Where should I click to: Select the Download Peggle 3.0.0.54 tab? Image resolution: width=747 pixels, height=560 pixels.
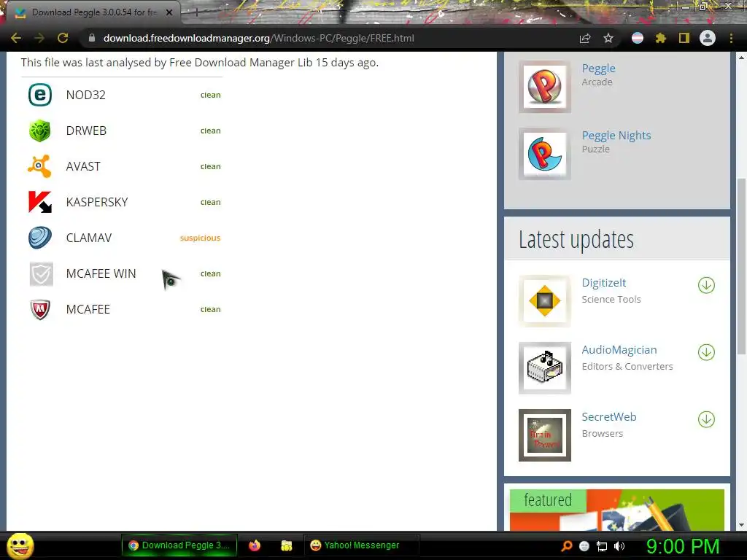[96, 12]
